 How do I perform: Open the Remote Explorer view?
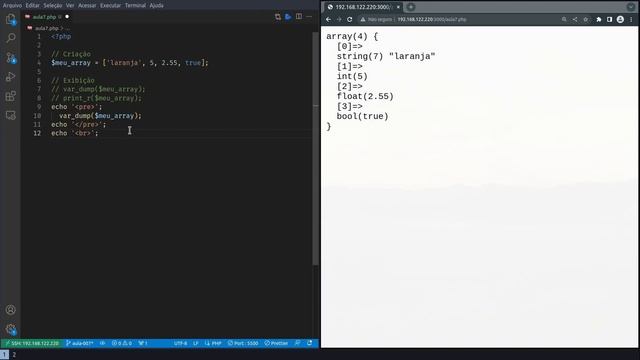[11, 115]
